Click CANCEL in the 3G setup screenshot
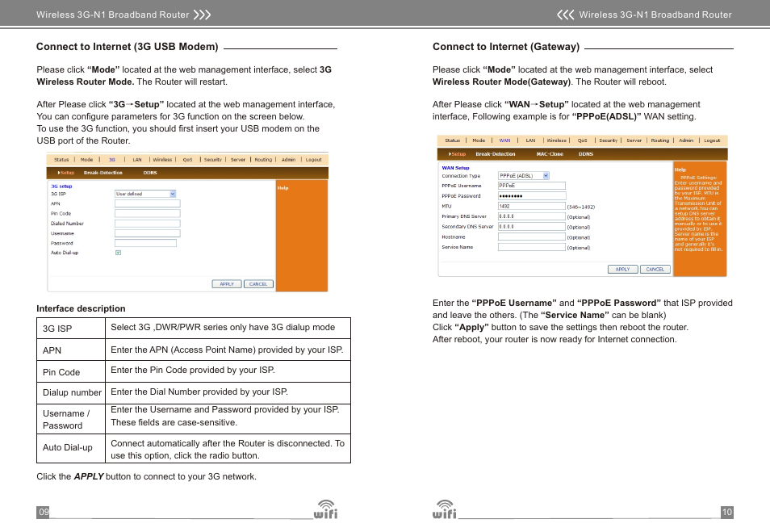 (258, 284)
